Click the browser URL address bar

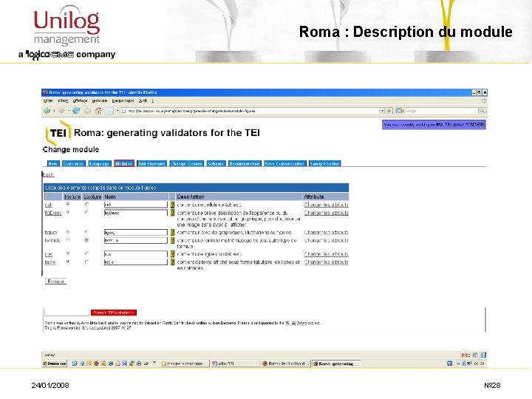(250, 111)
